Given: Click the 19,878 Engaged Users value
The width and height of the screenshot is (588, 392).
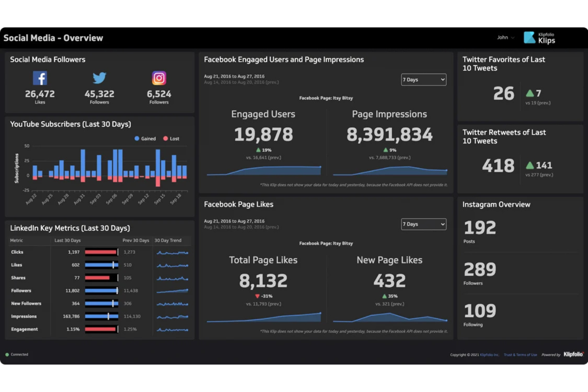Looking at the screenshot, I should click(263, 134).
